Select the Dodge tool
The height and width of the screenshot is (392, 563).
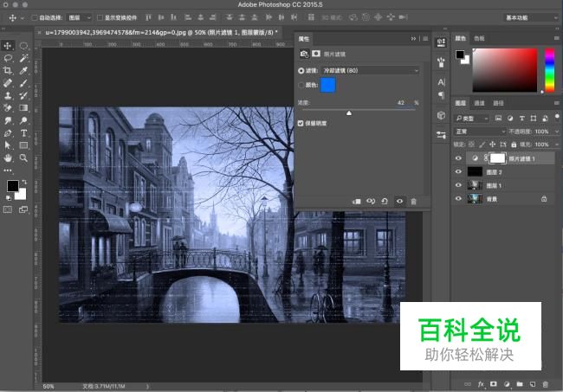tap(23, 120)
